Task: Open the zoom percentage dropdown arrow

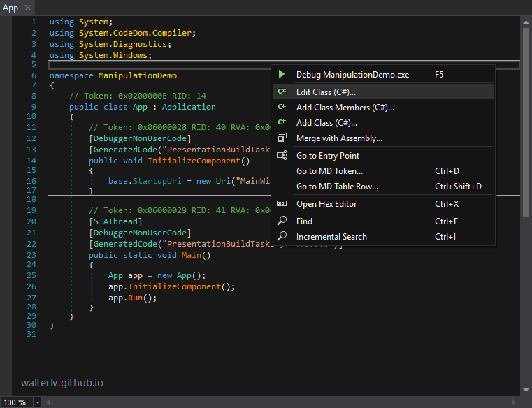Action: 37,402
